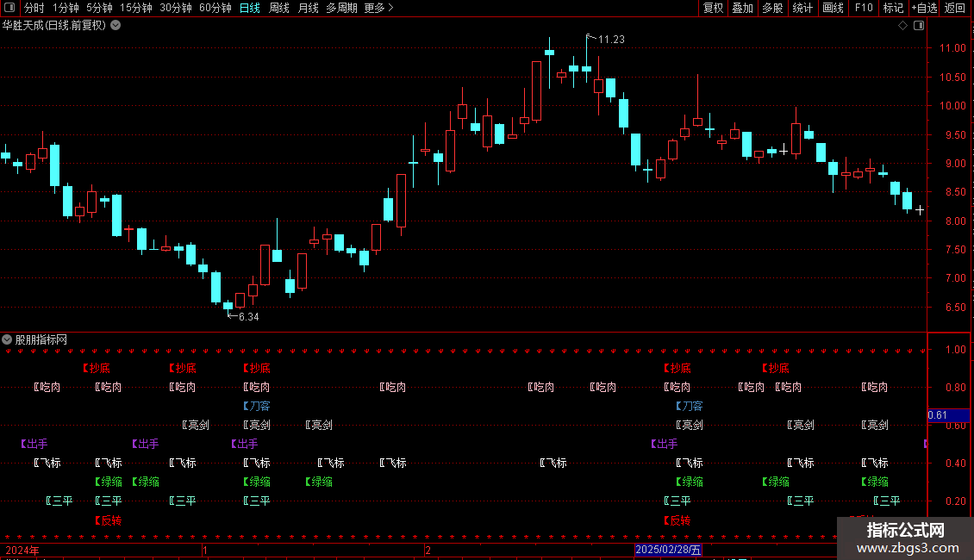Click the 华胜天成(日线.前复权) chart title

(x=54, y=26)
